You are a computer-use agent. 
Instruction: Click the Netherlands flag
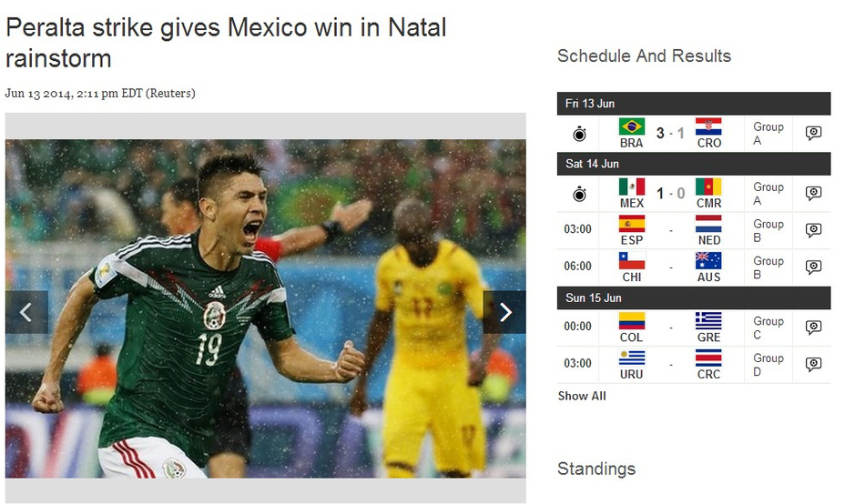[708, 224]
